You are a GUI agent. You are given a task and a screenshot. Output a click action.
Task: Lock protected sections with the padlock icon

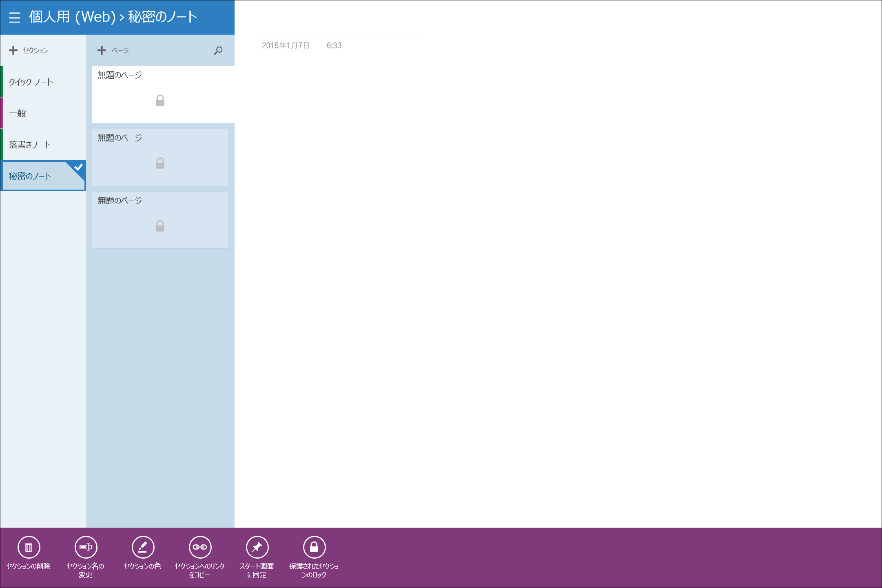[x=314, y=547]
